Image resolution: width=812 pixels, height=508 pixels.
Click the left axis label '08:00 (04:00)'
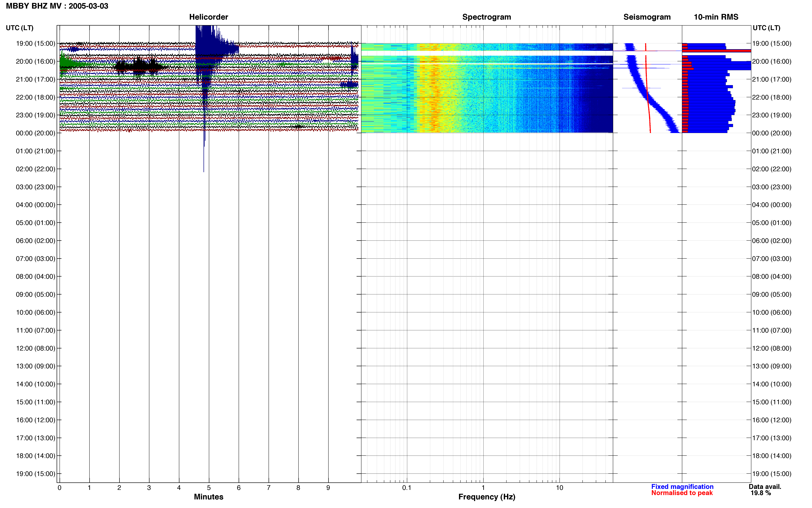[36, 277]
